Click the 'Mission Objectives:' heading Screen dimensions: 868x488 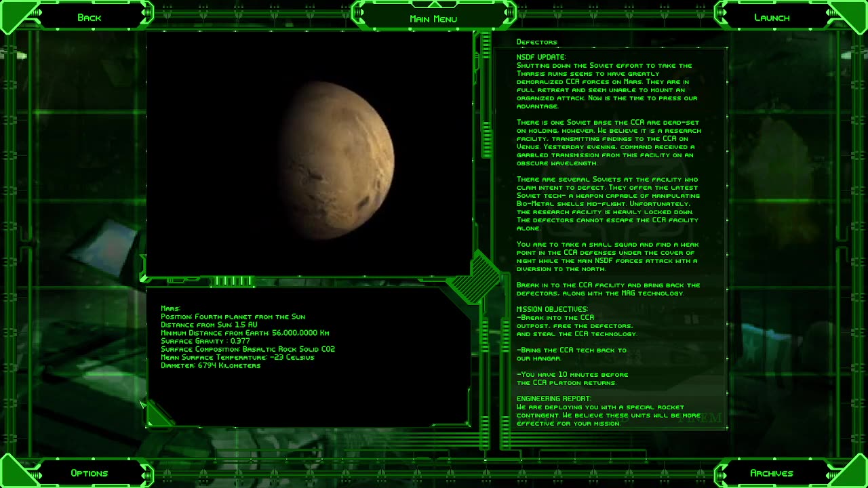click(x=552, y=309)
